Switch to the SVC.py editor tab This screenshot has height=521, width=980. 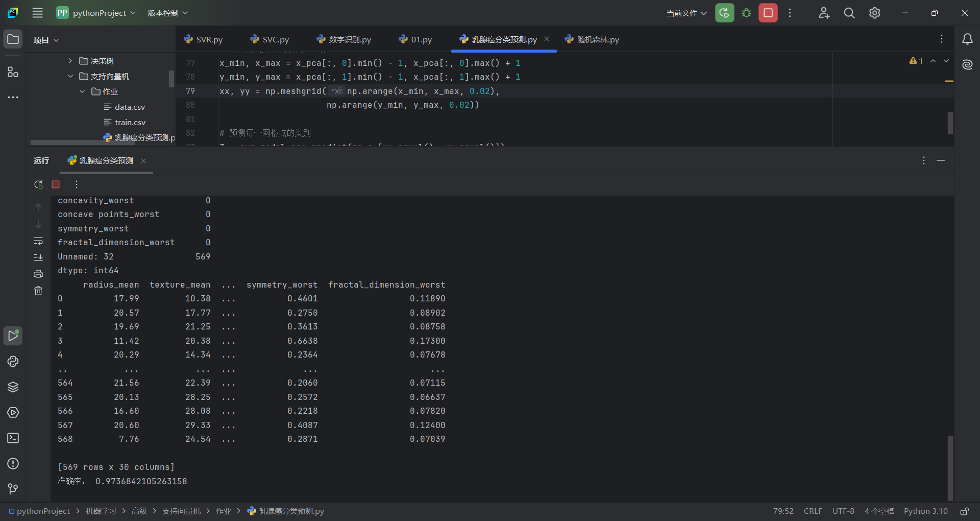click(269, 39)
